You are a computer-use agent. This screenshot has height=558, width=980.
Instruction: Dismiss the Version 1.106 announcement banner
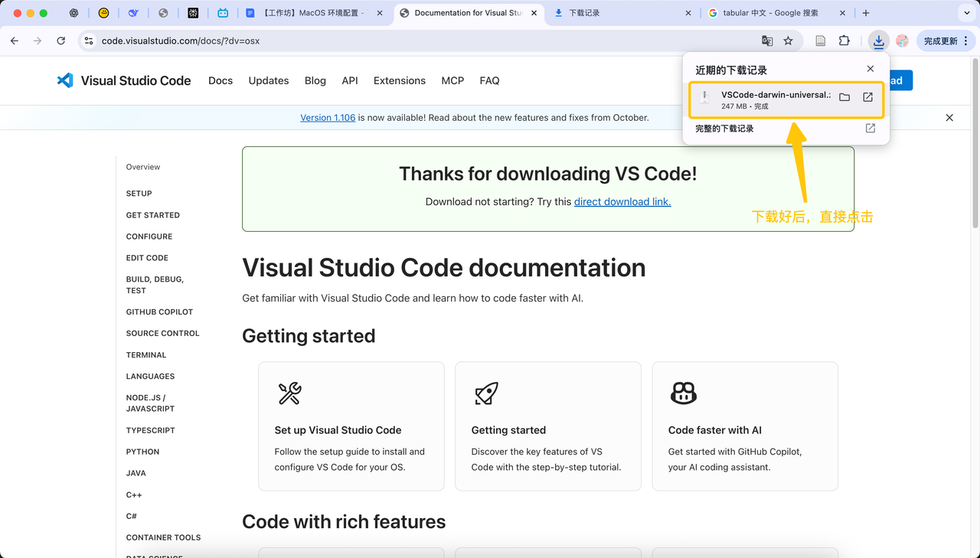pos(949,118)
